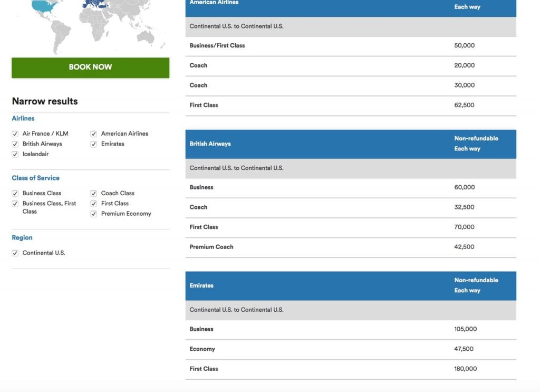This screenshot has width=540, height=392.
Task: Click the Emirates First Class 180,000 row
Action: pyautogui.click(x=350, y=369)
